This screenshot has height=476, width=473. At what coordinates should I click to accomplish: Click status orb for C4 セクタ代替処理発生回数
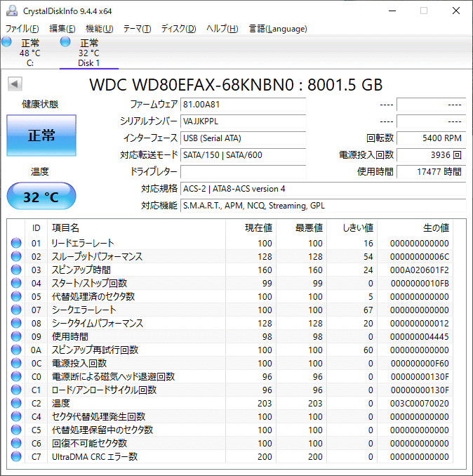[16, 417]
